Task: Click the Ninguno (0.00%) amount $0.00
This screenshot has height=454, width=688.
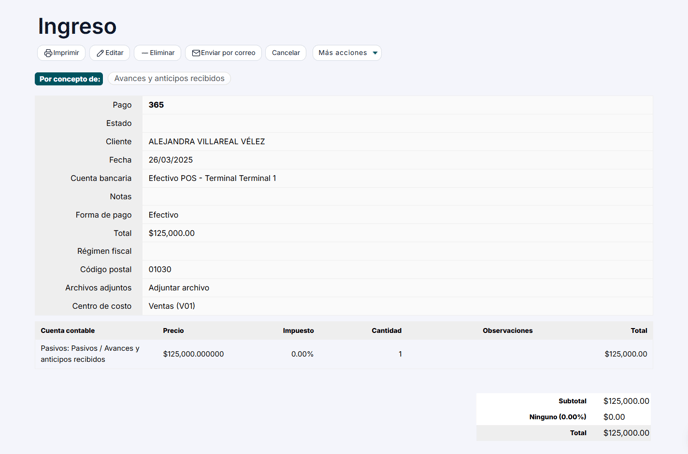Action: point(614,417)
